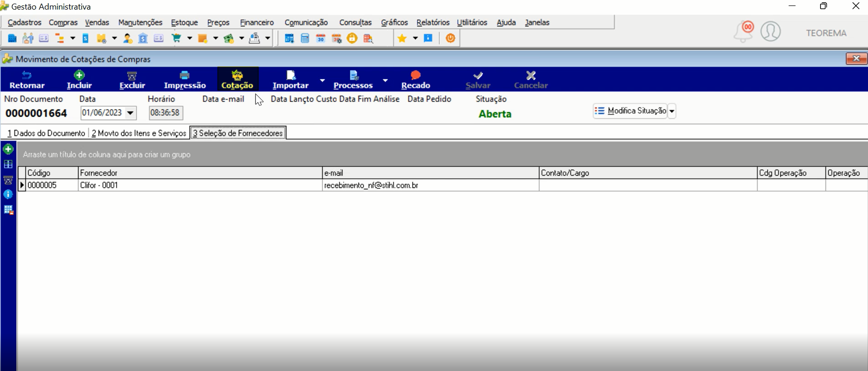The image size is (868, 371).
Task: Open the Utilitários menu
Action: [472, 22]
